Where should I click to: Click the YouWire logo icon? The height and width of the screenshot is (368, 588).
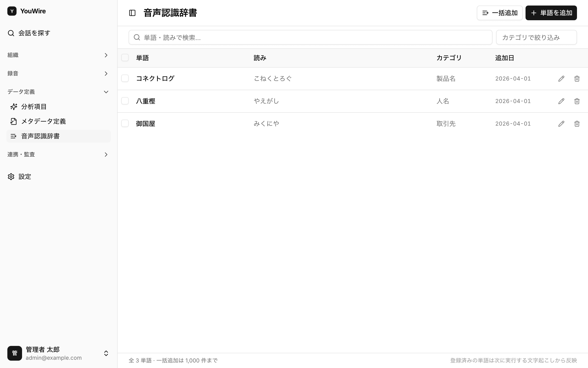click(x=12, y=11)
